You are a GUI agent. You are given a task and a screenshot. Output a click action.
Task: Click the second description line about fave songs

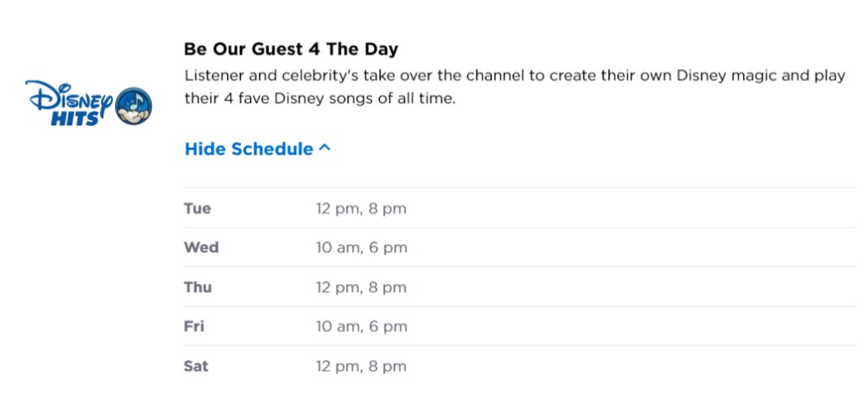(x=320, y=100)
